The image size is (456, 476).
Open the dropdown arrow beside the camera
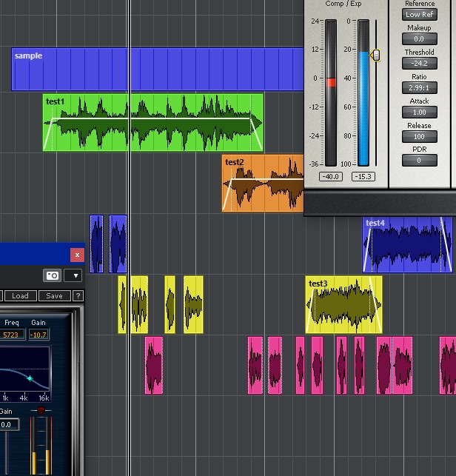(73, 275)
